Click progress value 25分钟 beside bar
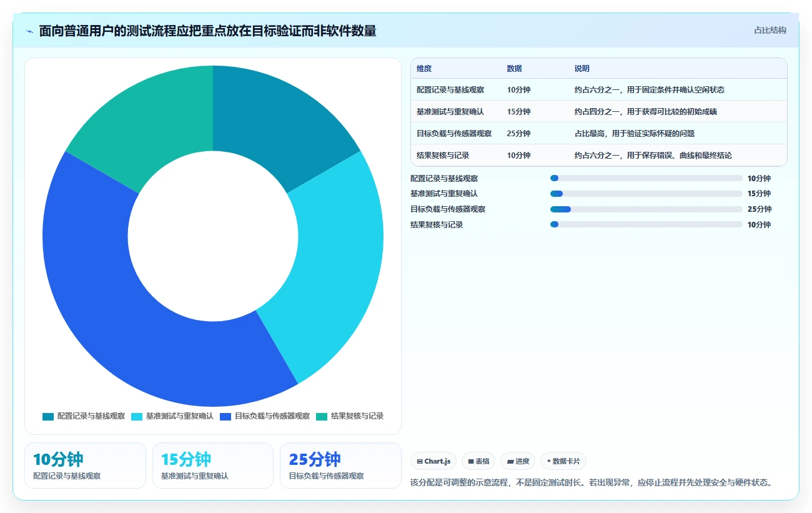Viewport: 812px width, 513px height. (x=760, y=209)
